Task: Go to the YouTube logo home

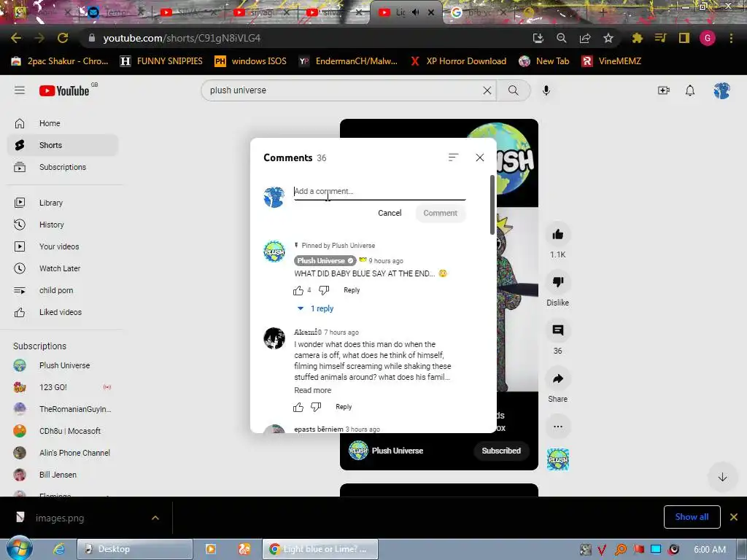Action: pos(64,90)
